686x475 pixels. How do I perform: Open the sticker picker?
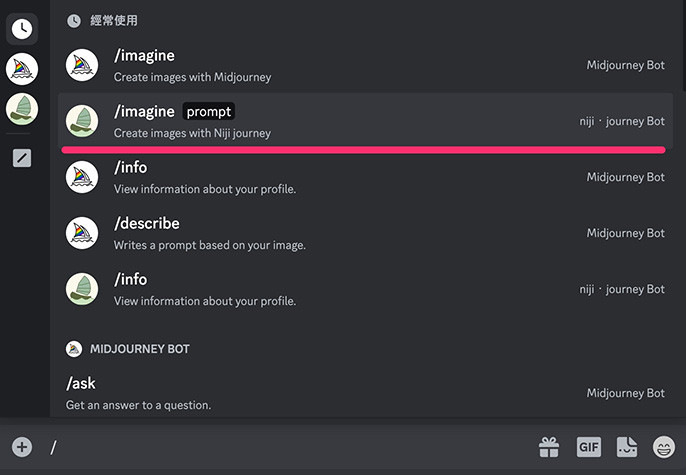[627, 447]
